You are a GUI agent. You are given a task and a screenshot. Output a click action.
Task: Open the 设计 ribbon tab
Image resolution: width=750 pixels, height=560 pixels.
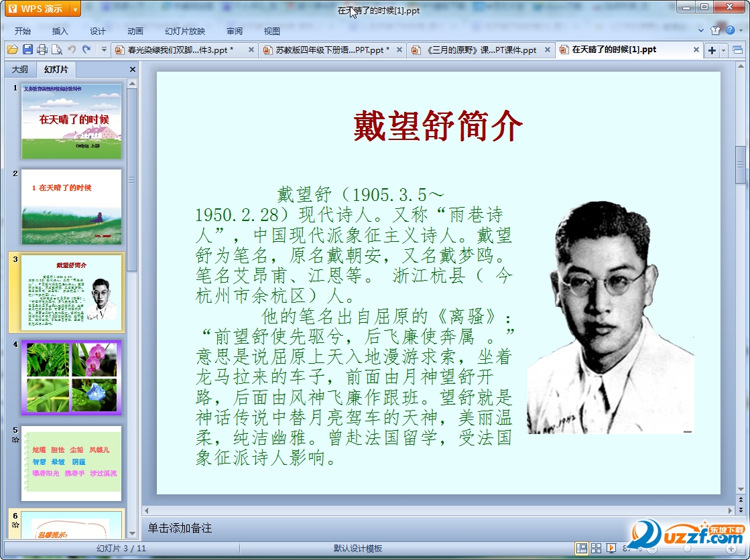tap(98, 31)
